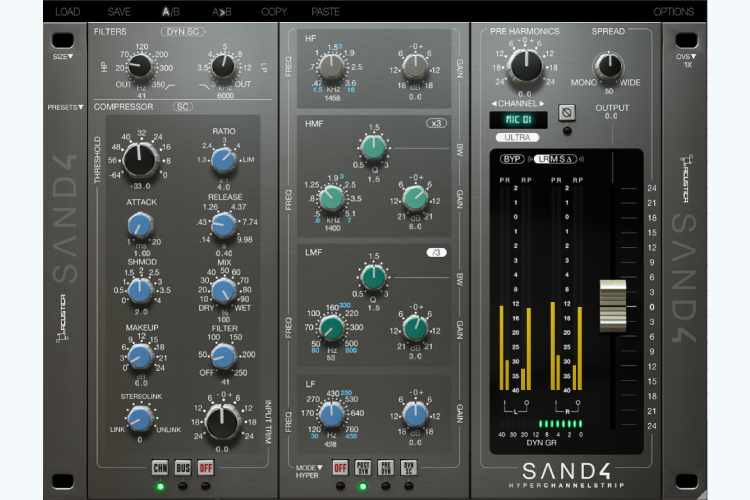Switch the compressor OFF
750x500 pixels.
pos(206,467)
